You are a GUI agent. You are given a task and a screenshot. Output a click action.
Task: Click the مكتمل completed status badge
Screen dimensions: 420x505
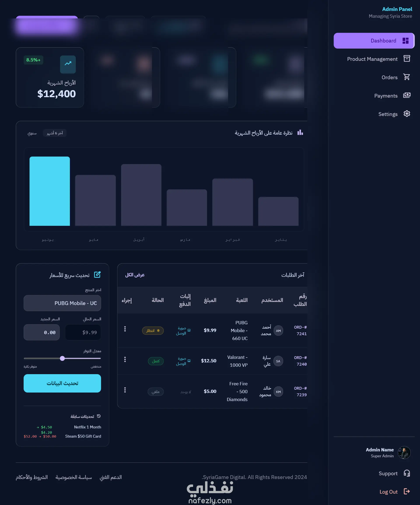pyautogui.click(x=156, y=361)
